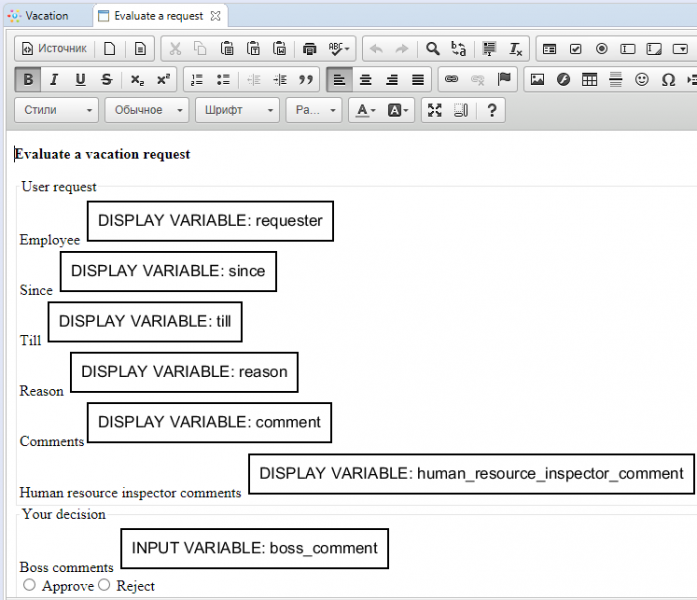Insert a smiley emoticon
The width and height of the screenshot is (697, 600).
(642, 80)
